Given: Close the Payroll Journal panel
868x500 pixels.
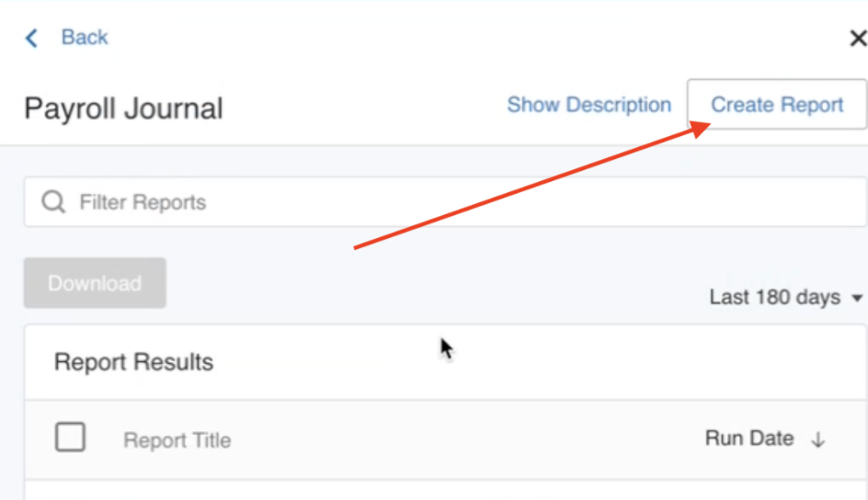Looking at the screenshot, I should click(x=857, y=39).
